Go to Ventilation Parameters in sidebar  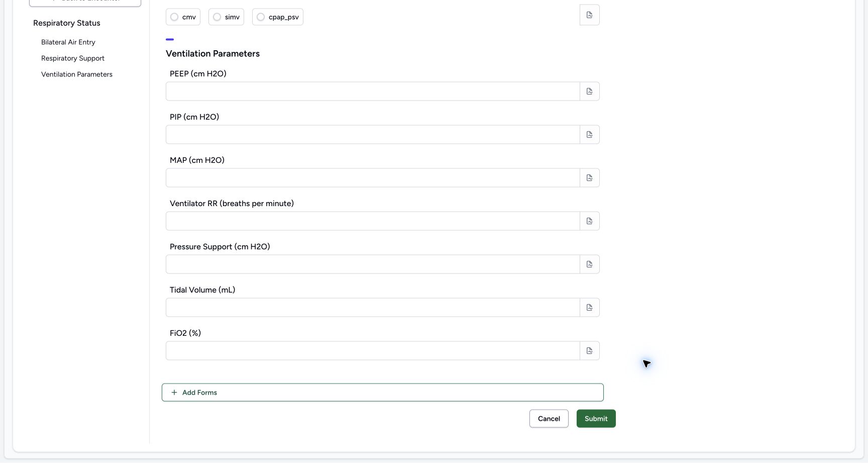[x=77, y=74]
